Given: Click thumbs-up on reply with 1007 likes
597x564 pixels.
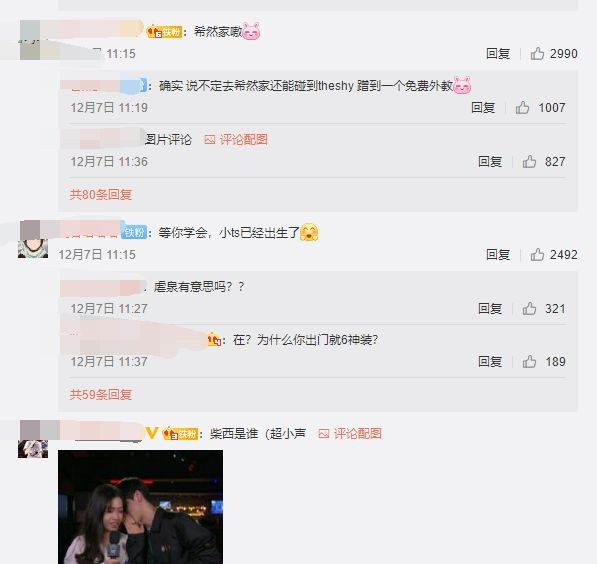Looking at the screenshot, I should tap(522, 107).
